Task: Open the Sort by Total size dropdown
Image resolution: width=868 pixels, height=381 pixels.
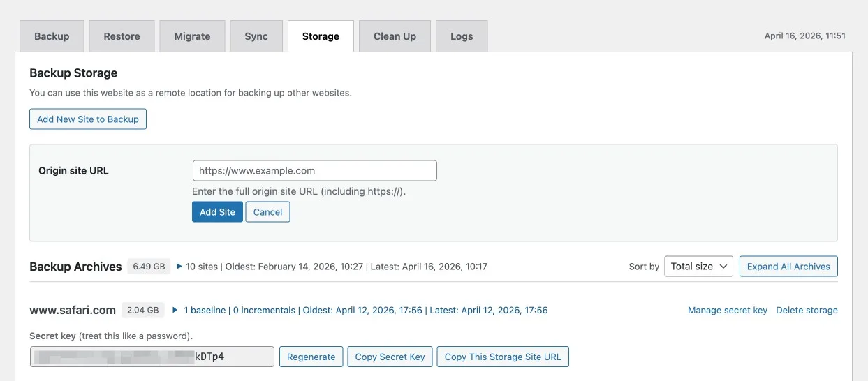Action: pyautogui.click(x=698, y=267)
